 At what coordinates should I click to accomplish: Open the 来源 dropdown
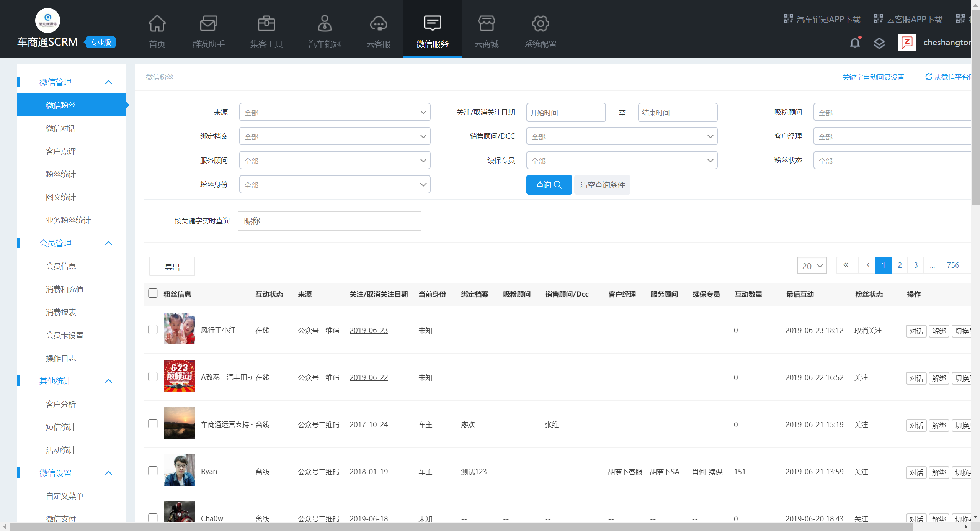coord(335,112)
